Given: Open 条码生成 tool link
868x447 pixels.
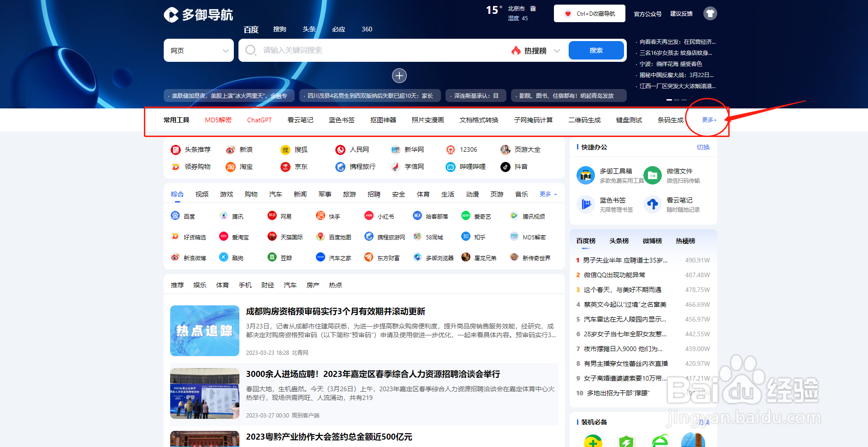Looking at the screenshot, I should tap(671, 120).
